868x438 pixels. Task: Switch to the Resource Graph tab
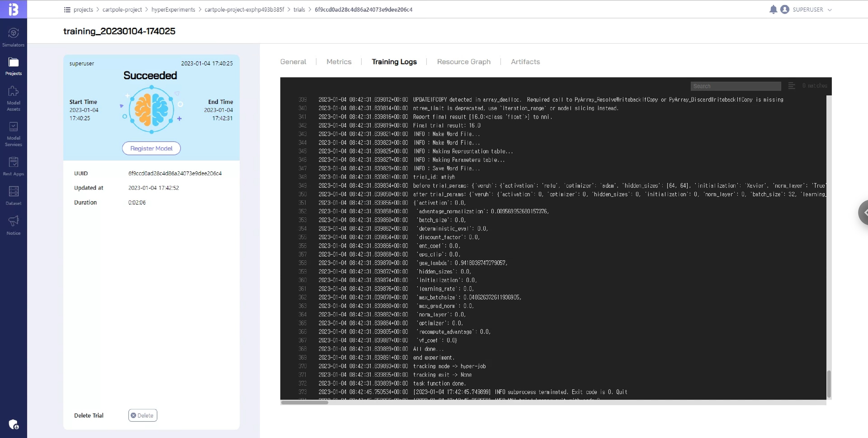[x=464, y=62]
